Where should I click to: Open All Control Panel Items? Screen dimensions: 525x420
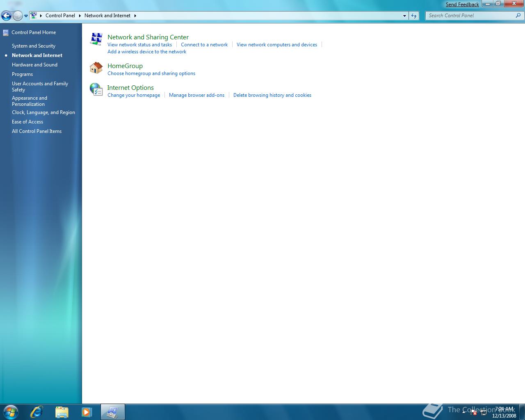tap(37, 131)
